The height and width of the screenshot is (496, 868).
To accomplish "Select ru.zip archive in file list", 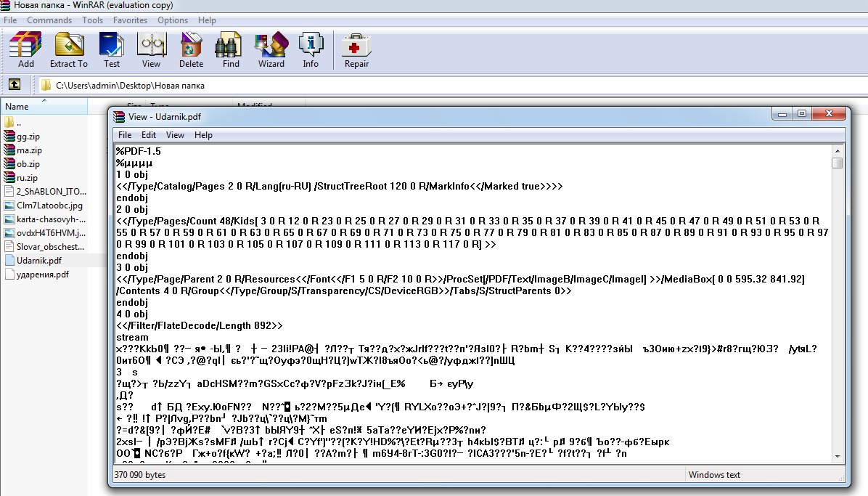I will coord(21,178).
